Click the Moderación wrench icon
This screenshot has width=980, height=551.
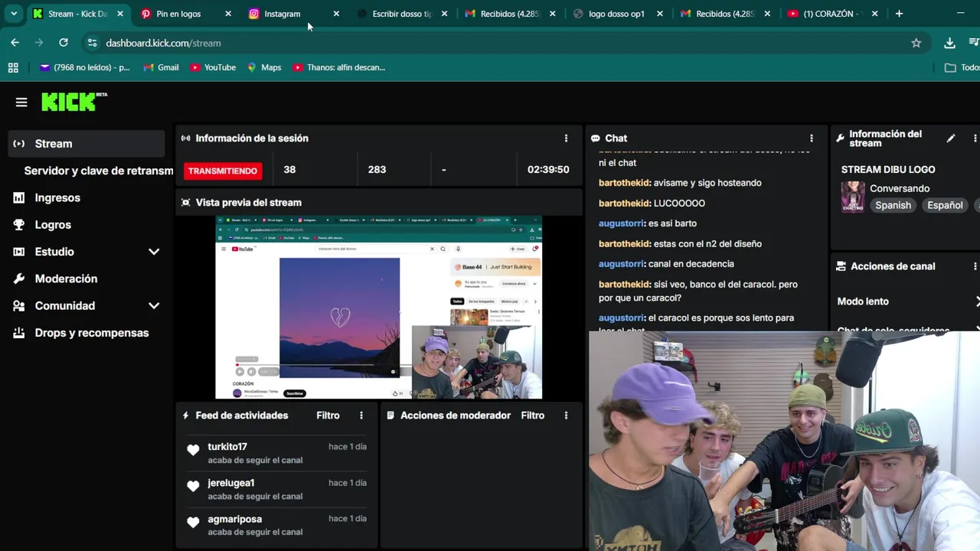tap(19, 279)
